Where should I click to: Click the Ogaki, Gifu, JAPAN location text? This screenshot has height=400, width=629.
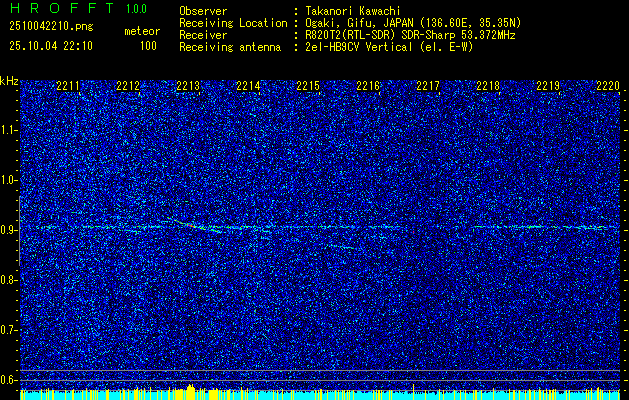tap(413, 23)
